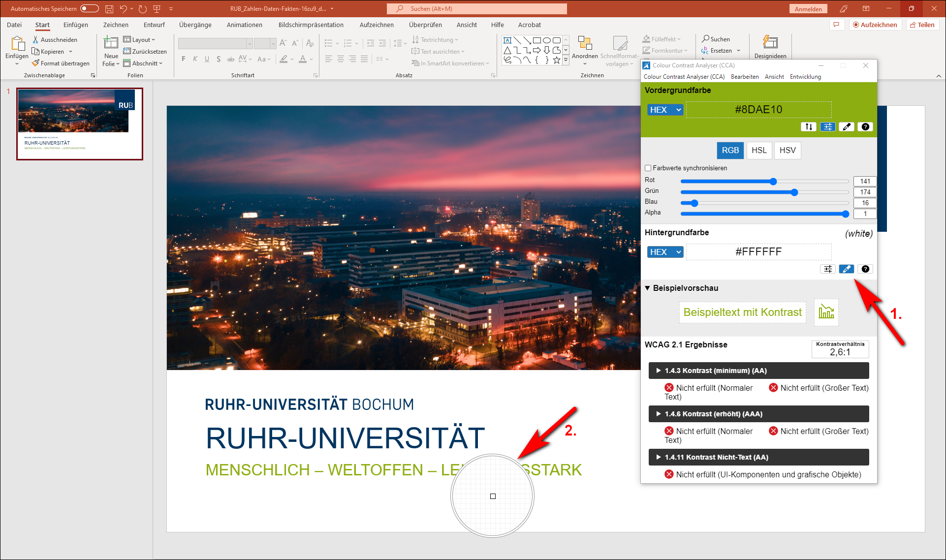This screenshot has height=560, width=946.
Task: Toggle Automatisches Speichern switch
Action: (x=90, y=8)
